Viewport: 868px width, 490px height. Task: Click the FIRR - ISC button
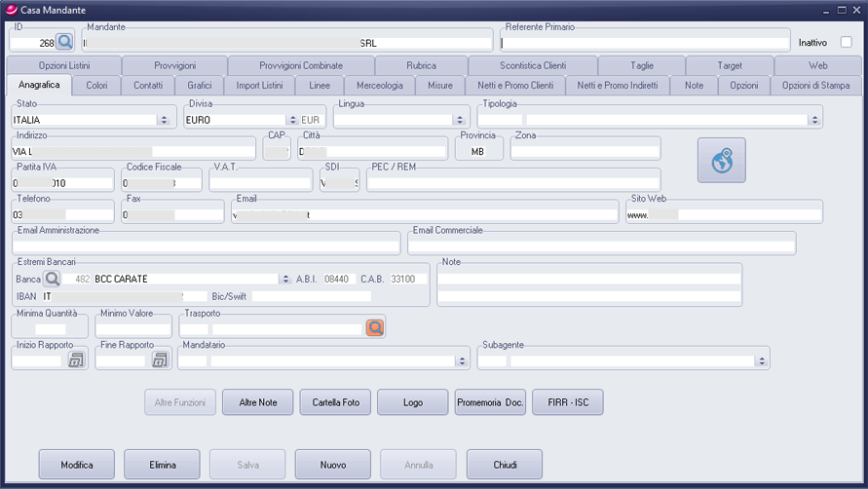(x=567, y=402)
